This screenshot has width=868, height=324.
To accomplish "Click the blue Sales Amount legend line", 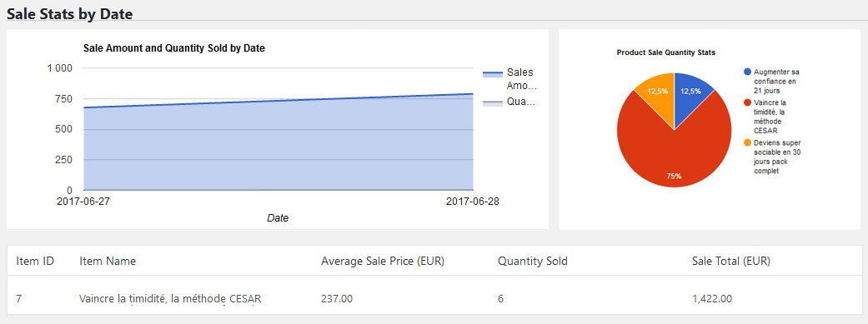I will [492, 73].
